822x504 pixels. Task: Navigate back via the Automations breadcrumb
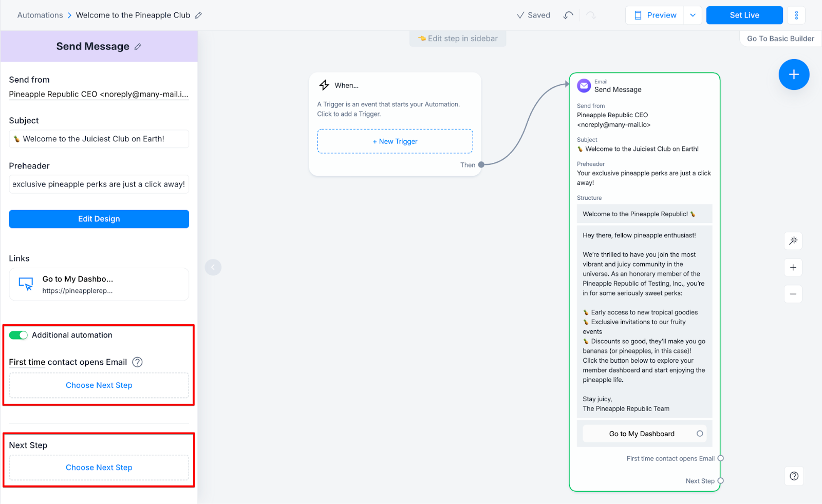point(40,15)
